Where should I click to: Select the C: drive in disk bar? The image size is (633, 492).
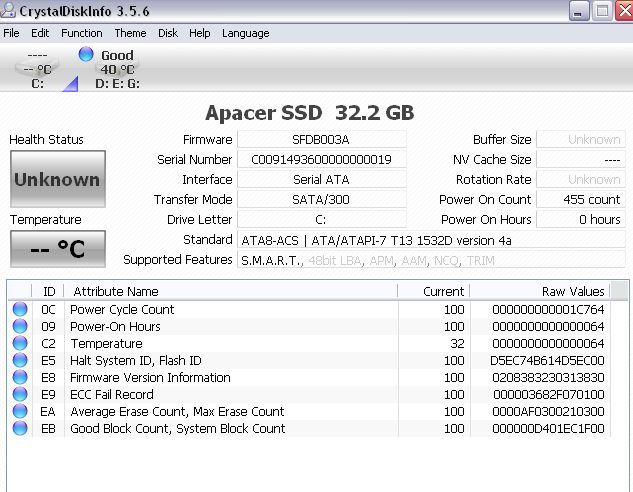coord(38,69)
